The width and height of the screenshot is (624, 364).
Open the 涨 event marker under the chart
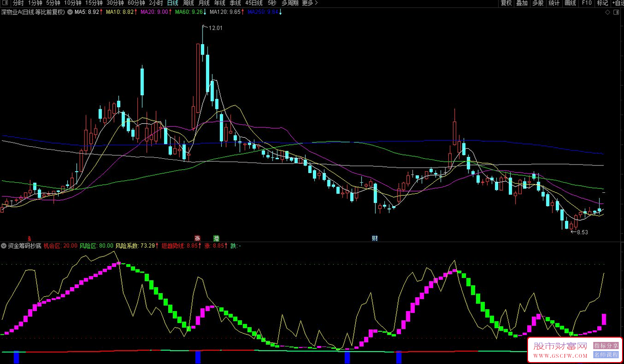[x=197, y=238]
